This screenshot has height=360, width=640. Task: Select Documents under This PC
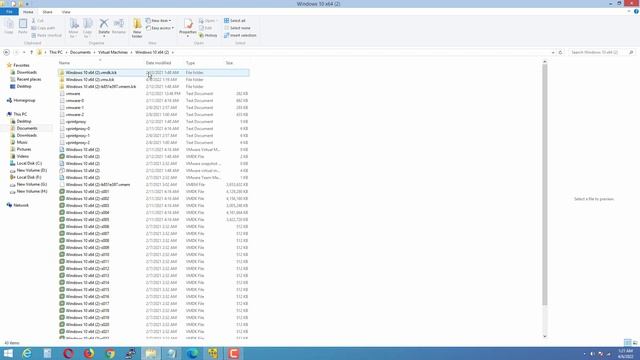[x=27, y=128]
